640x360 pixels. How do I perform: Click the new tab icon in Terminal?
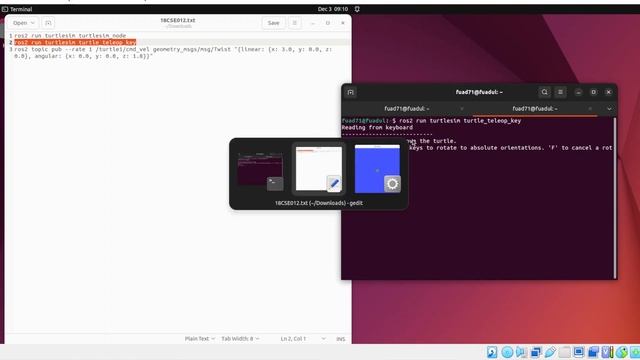(351, 92)
